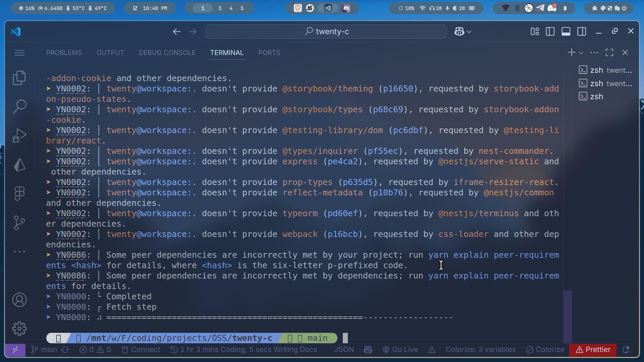Viewport: 644px width, 362px height.
Task: Toggle bottom panel visibility
Action: point(566,32)
